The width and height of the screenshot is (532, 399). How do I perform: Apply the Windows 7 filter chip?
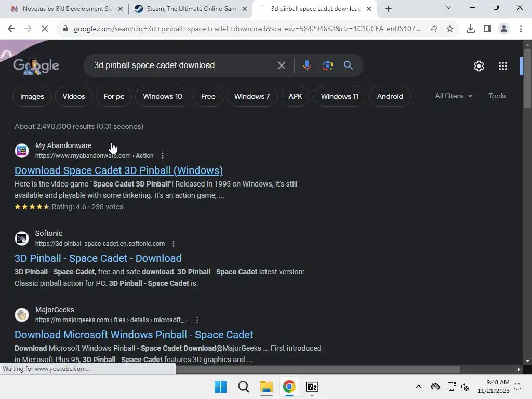click(252, 96)
